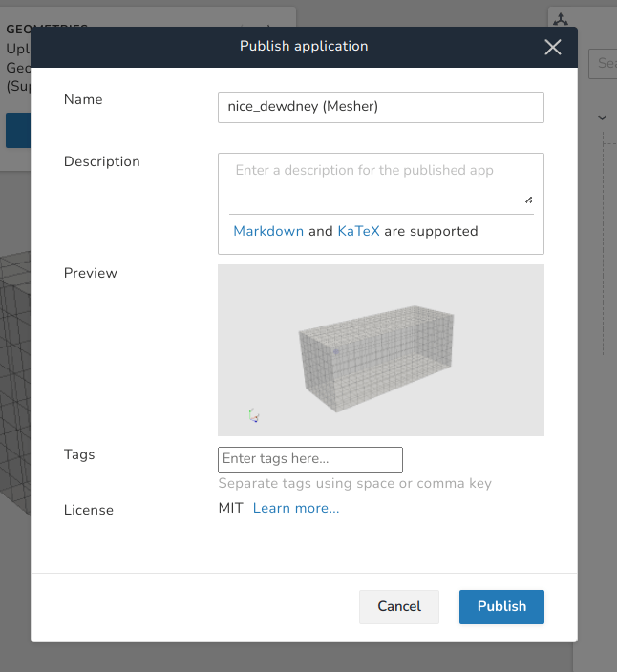Viewport: 617px width, 672px height.
Task: Open the KaTeX link
Action: point(358,231)
